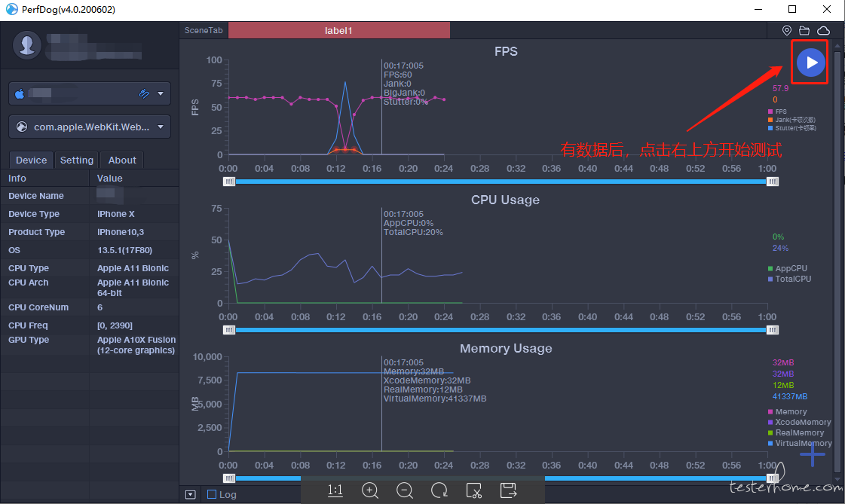Toggle the AppCPU legend entry

[x=788, y=268]
